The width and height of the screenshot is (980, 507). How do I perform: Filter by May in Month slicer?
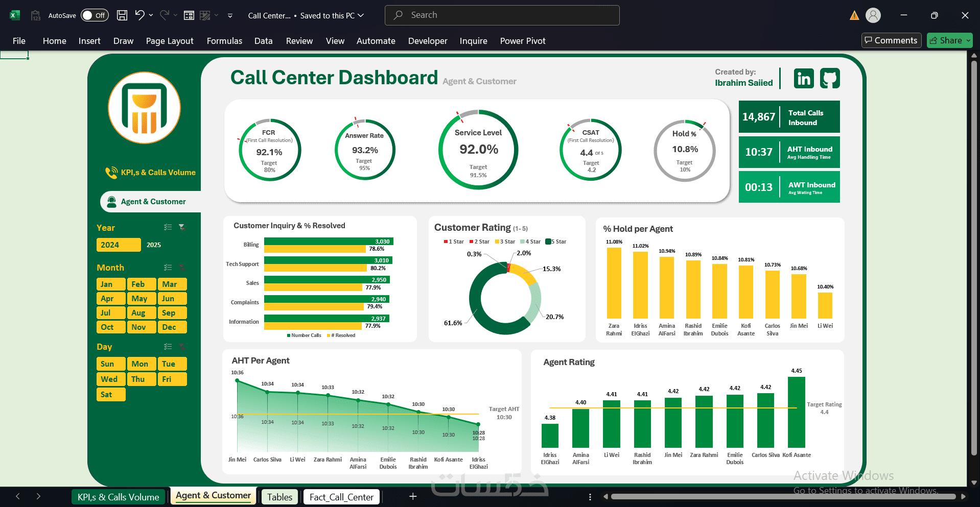coord(142,299)
